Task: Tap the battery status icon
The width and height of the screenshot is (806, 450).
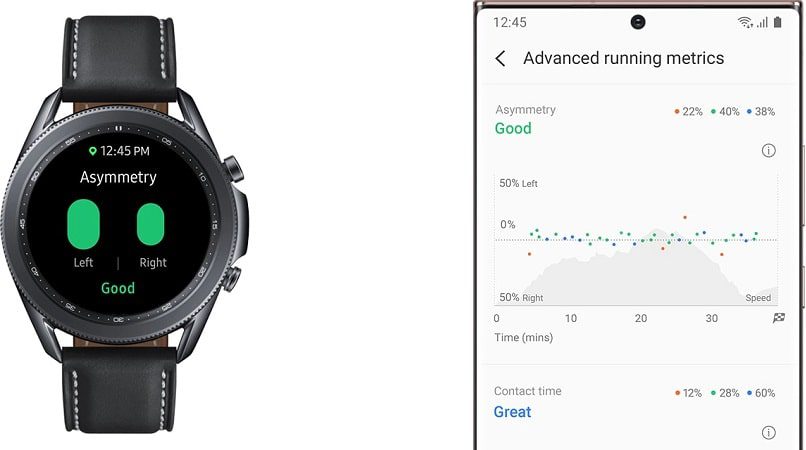Action: [x=777, y=22]
